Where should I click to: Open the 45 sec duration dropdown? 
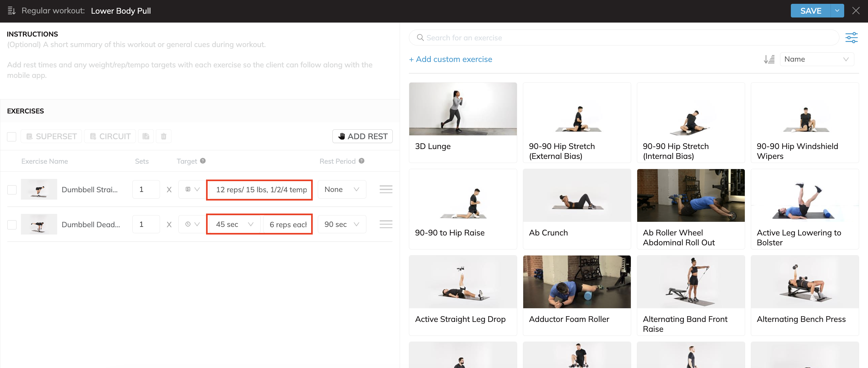coord(234,225)
